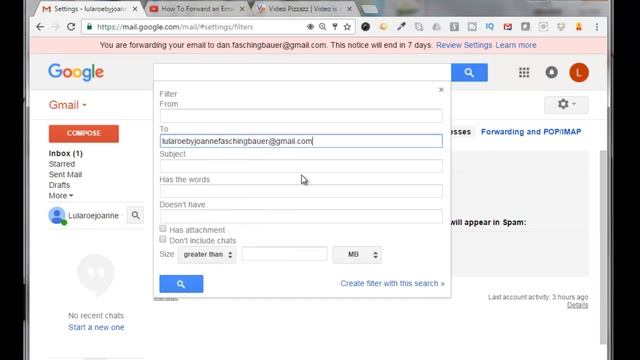Switch to the Video Pizzazz tab
Viewport: 640px width, 360px height.
tap(305, 9)
